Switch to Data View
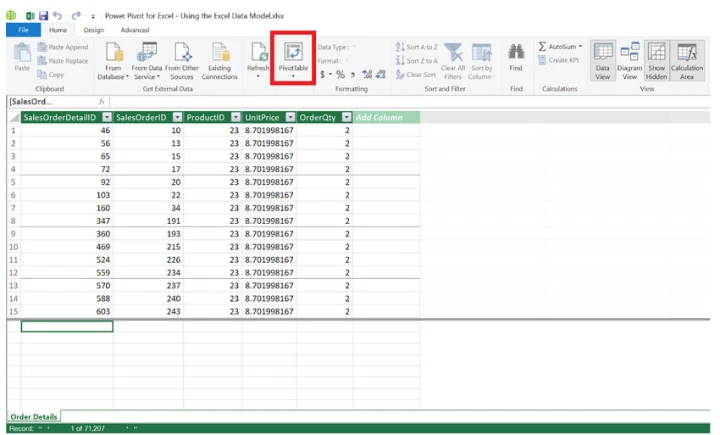The width and height of the screenshot is (720, 435). tap(602, 61)
